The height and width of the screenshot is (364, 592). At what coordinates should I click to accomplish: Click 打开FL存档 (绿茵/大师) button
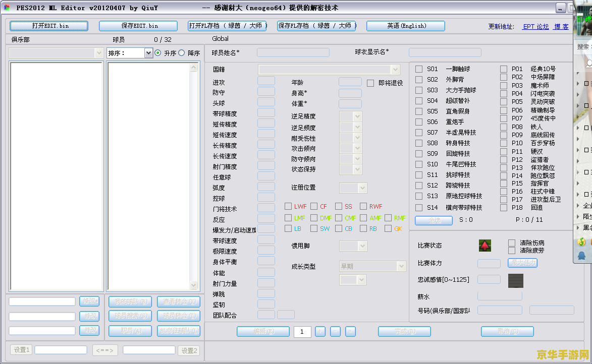(x=227, y=26)
